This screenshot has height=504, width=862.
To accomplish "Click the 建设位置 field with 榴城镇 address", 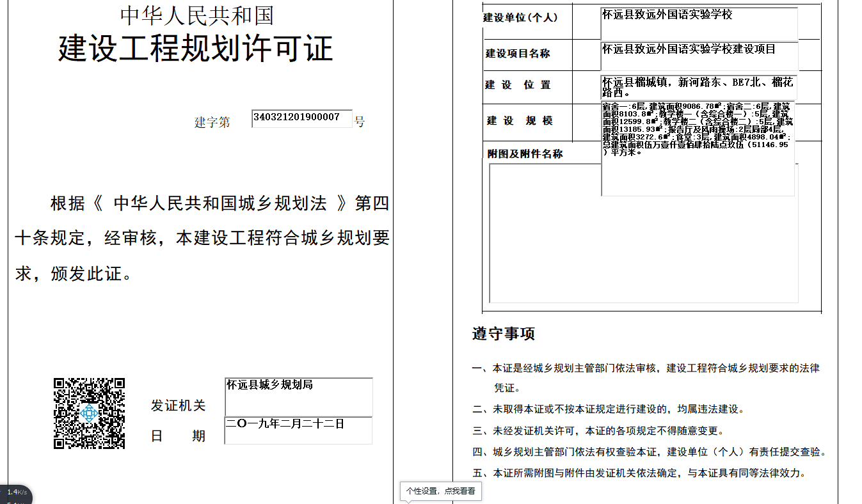I will click(x=699, y=87).
